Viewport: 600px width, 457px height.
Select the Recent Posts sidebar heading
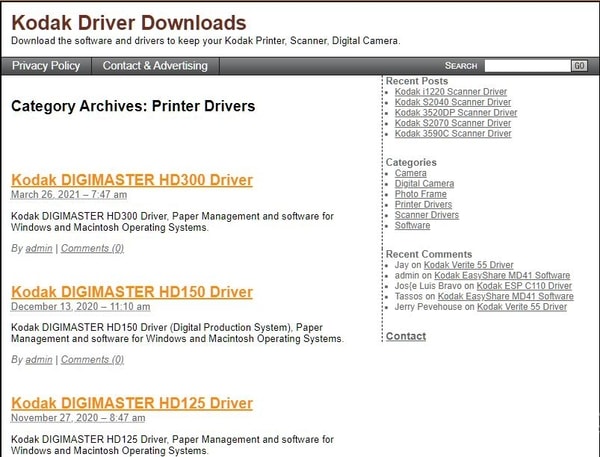click(417, 81)
